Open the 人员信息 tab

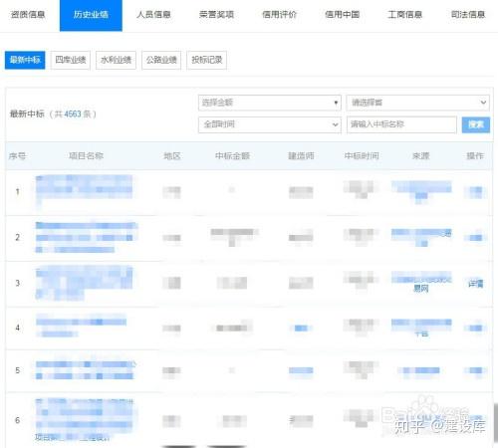point(153,15)
